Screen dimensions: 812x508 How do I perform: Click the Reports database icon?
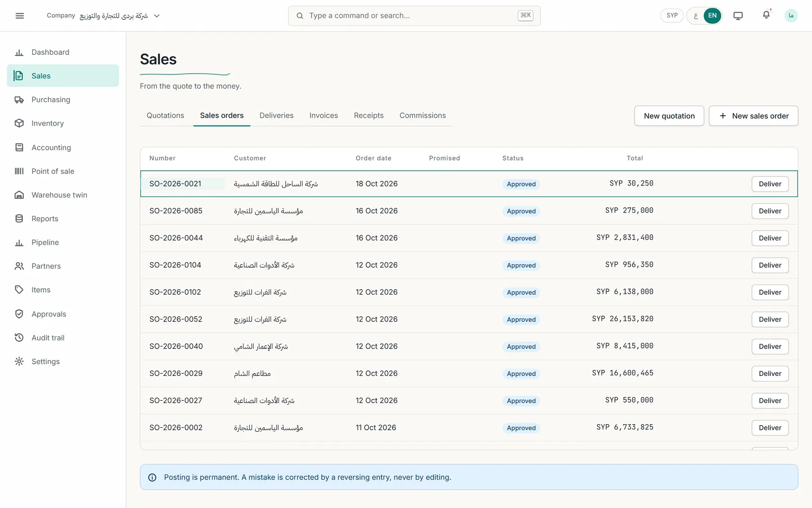pos(19,218)
